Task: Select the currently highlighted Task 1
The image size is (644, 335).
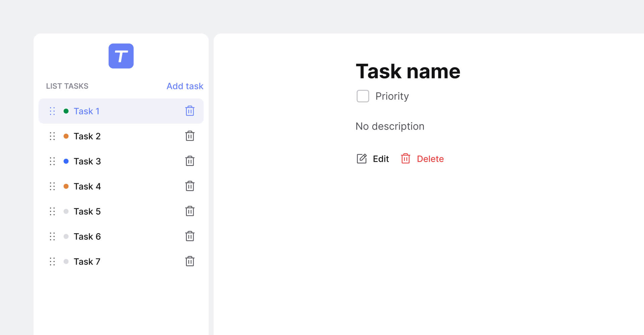Action: point(87,111)
